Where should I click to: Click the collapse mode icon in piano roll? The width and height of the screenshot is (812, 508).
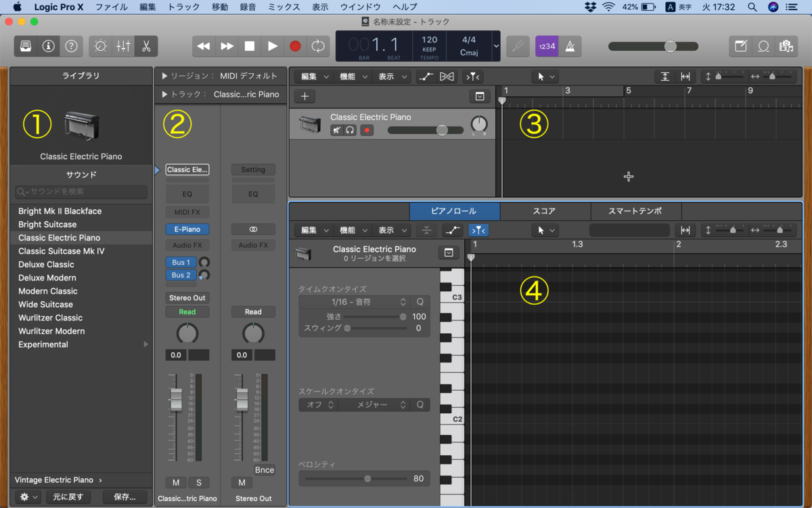[x=426, y=230]
